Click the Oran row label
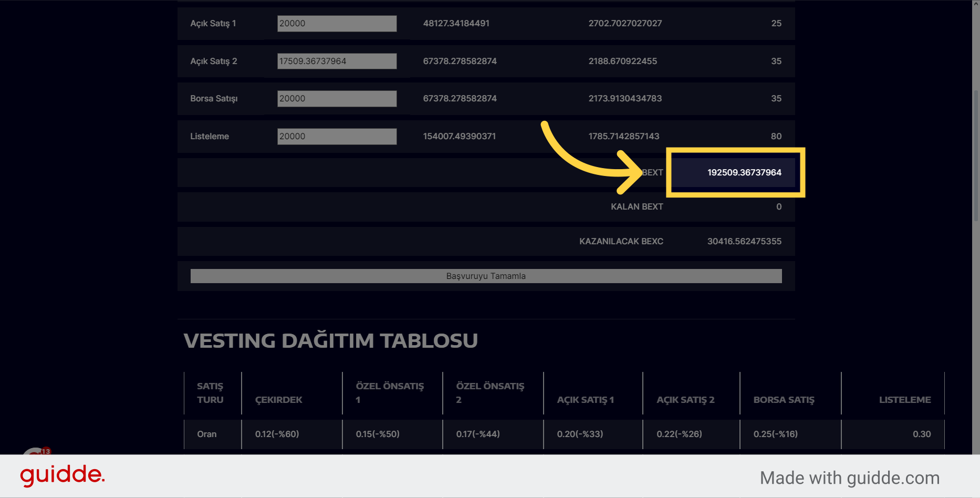Viewport: 980px width, 498px height. 206,434
